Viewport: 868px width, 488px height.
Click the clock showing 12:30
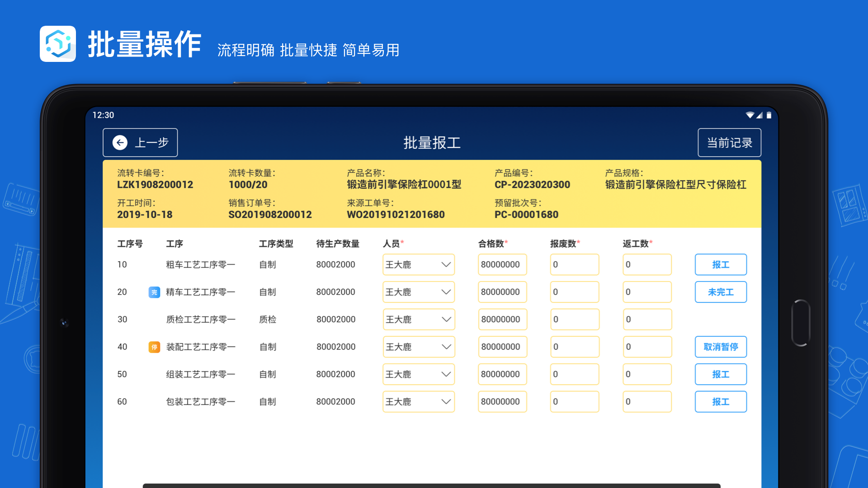(x=104, y=115)
